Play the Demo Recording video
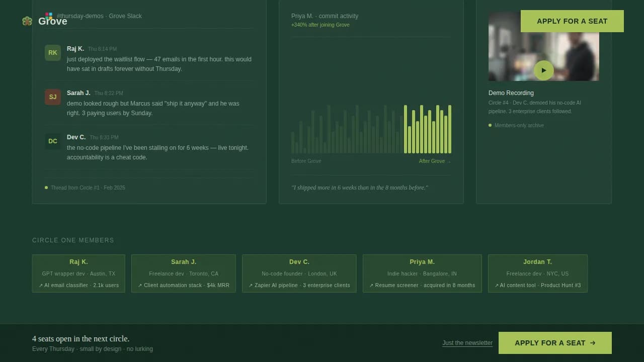The height and width of the screenshot is (362, 644). (544, 71)
